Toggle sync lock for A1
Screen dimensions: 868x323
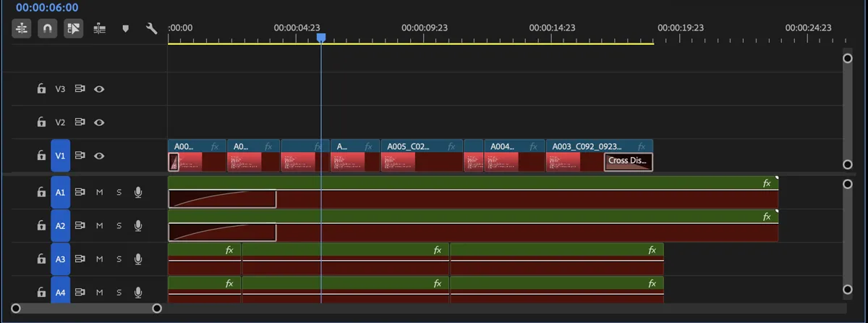click(80, 193)
